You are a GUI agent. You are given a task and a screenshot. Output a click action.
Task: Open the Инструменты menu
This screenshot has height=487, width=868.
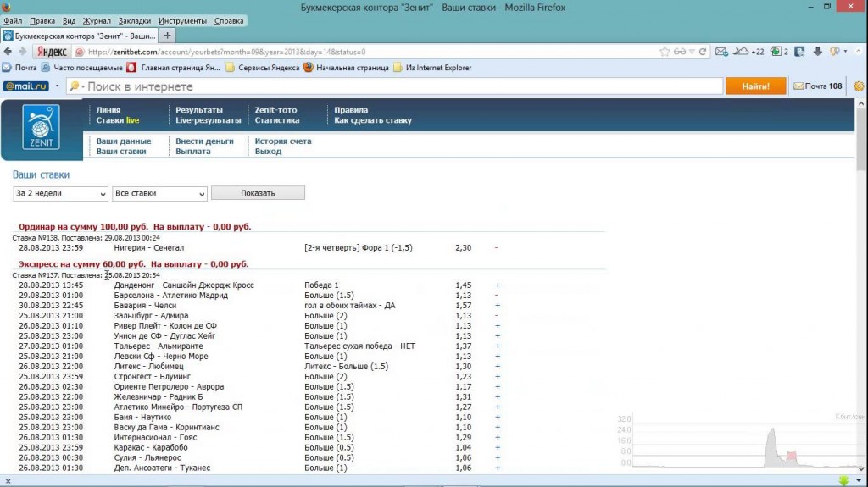tap(182, 21)
